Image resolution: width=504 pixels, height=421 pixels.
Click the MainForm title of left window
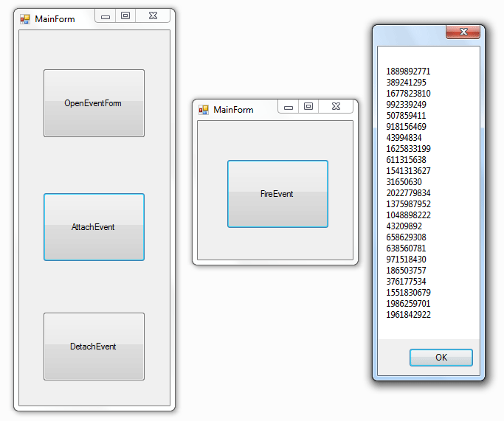pos(55,19)
